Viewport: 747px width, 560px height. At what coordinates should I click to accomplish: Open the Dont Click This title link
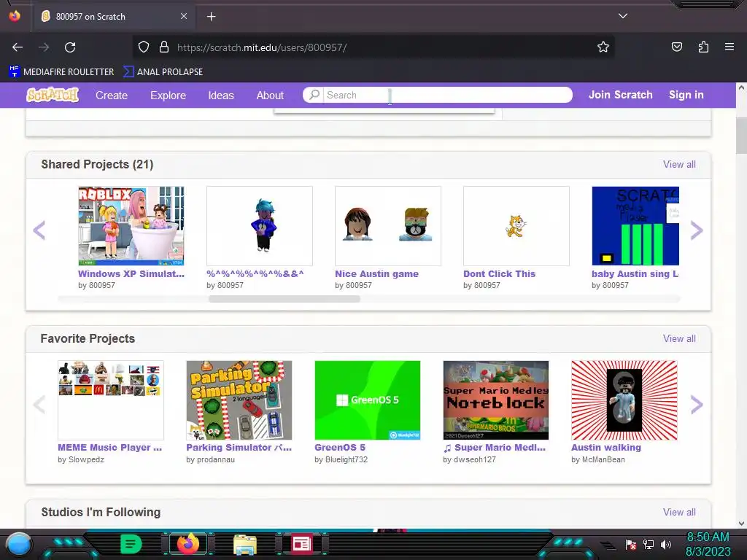499,274
